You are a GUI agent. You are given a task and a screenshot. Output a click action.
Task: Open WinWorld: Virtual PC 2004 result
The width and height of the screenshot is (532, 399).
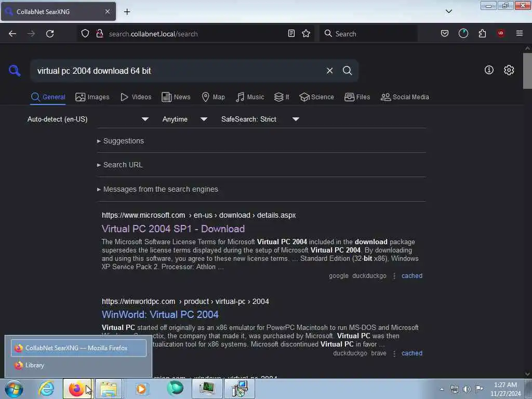160,314
